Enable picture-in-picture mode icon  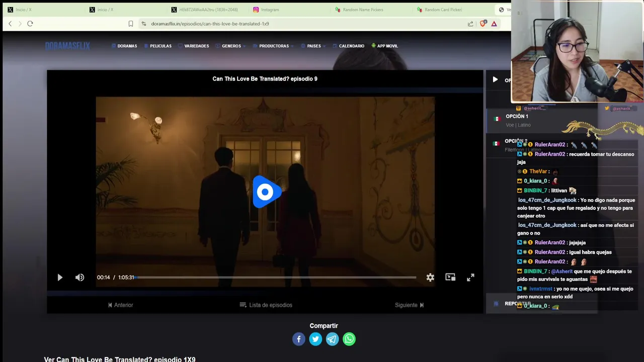click(450, 277)
